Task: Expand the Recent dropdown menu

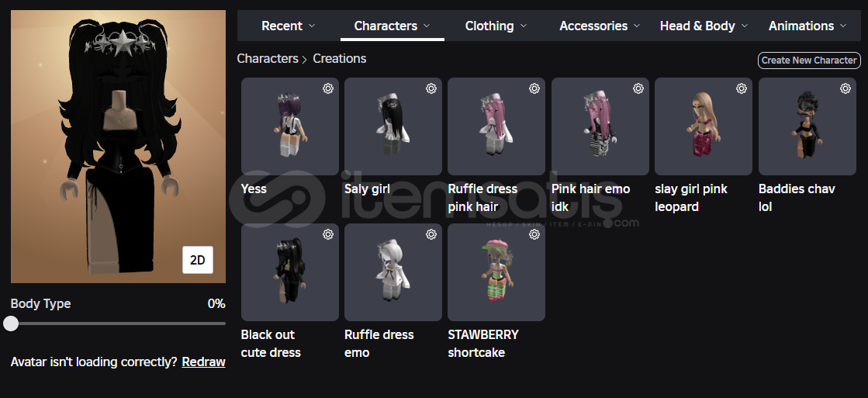Action: click(288, 26)
